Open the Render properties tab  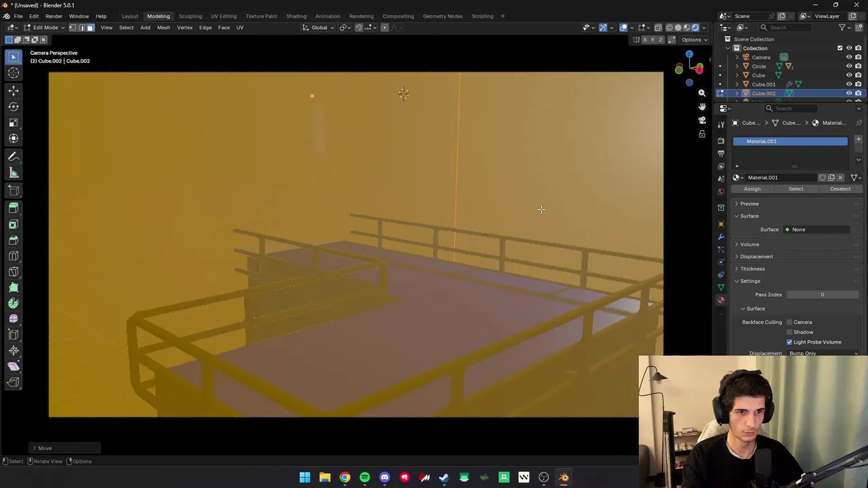point(721,140)
